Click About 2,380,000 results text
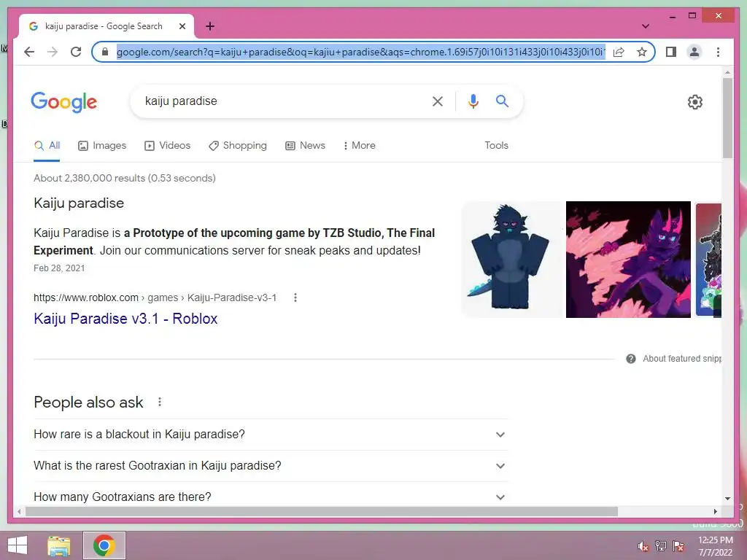Screen dimensions: 747x560 tap(124, 178)
